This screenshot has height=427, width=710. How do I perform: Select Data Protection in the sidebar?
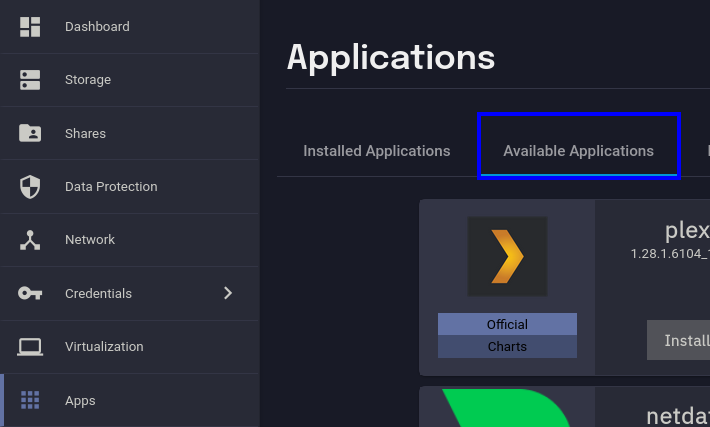(130, 187)
